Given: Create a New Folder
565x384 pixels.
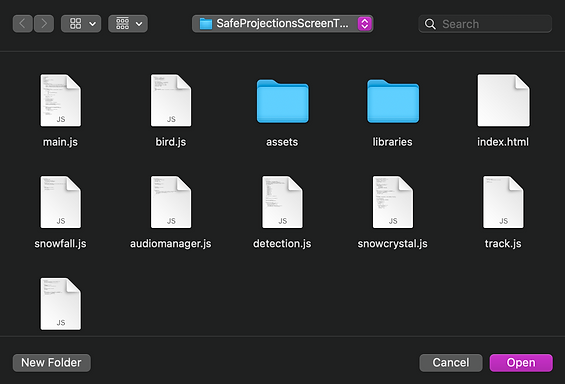Looking at the screenshot, I should point(52,363).
